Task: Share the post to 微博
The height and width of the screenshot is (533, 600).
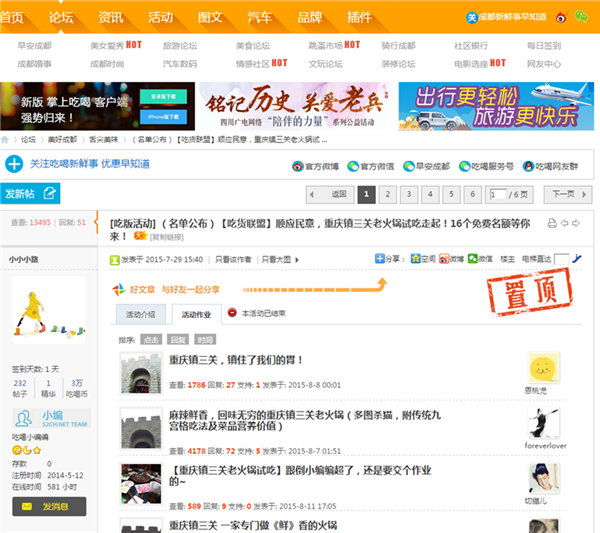Action: 451,259
